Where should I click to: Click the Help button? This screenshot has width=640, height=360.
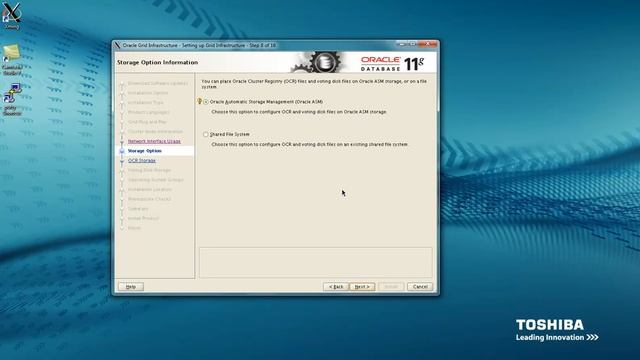(x=131, y=287)
